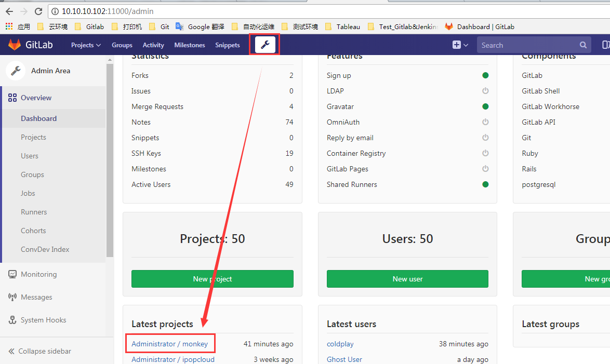Click the New group button
This screenshot has width=610, height=364.
pos(566,279)
